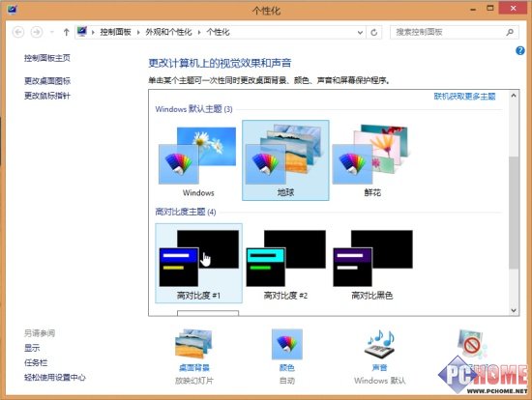Expand the address bar history dropdown
The image size is (532, 400).
360,33
